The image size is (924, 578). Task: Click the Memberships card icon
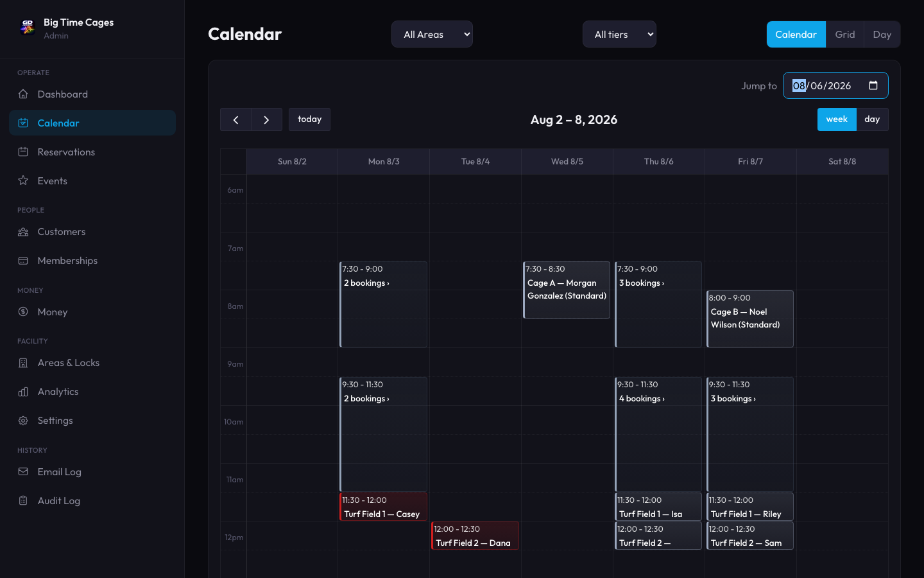(23, 261)
